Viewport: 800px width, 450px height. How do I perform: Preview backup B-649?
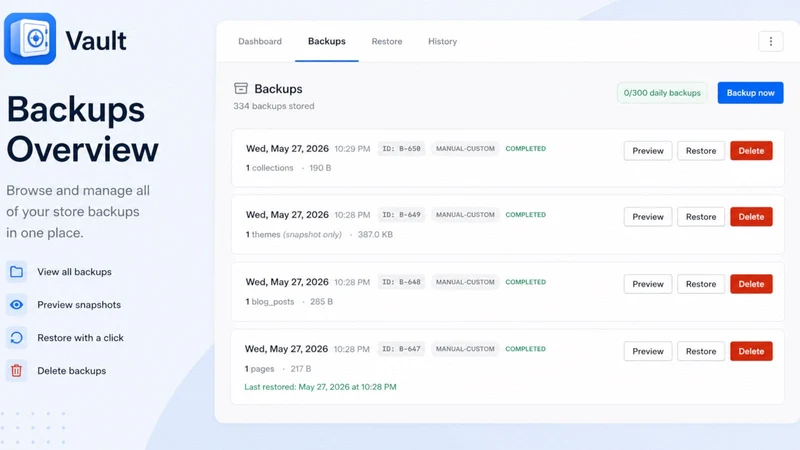648,217
